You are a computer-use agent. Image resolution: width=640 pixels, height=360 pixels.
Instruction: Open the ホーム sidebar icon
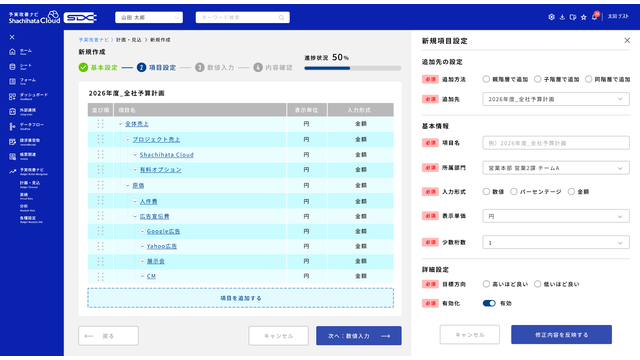[x=12, y=52]
